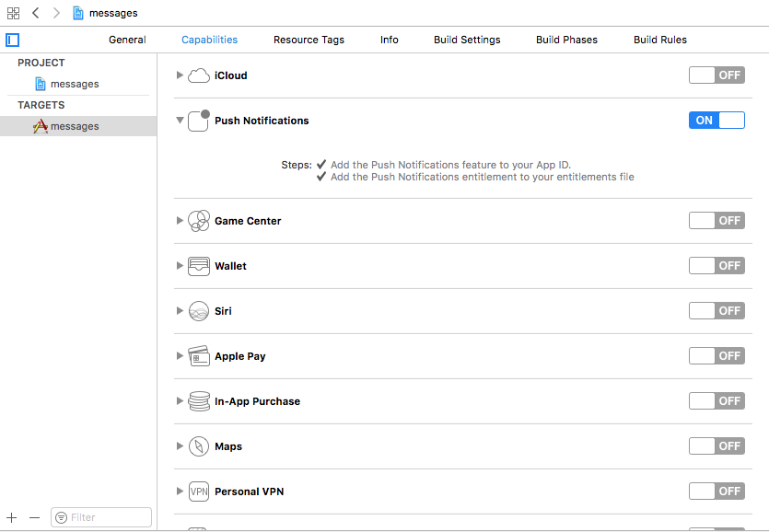Viewport: 769px width, 532px height.
Task: Select the messages target row
Action: pos(78,126)
